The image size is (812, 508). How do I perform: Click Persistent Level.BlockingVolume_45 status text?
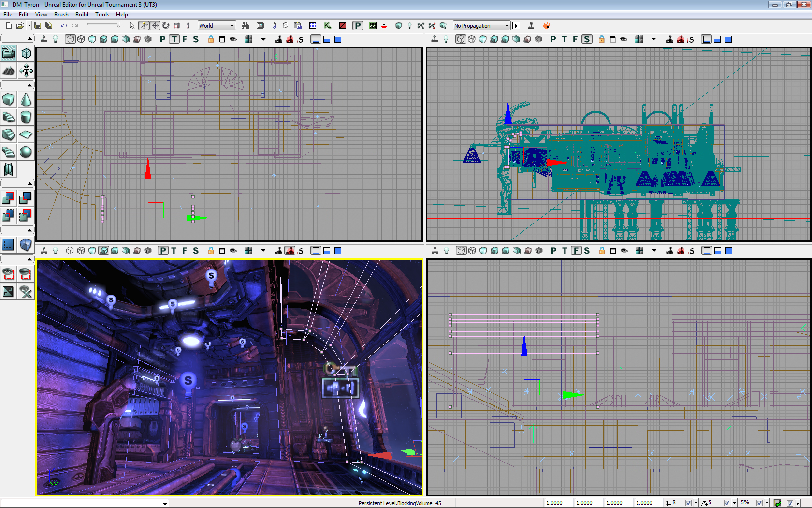pyautogui.click(x=400, y=503)
